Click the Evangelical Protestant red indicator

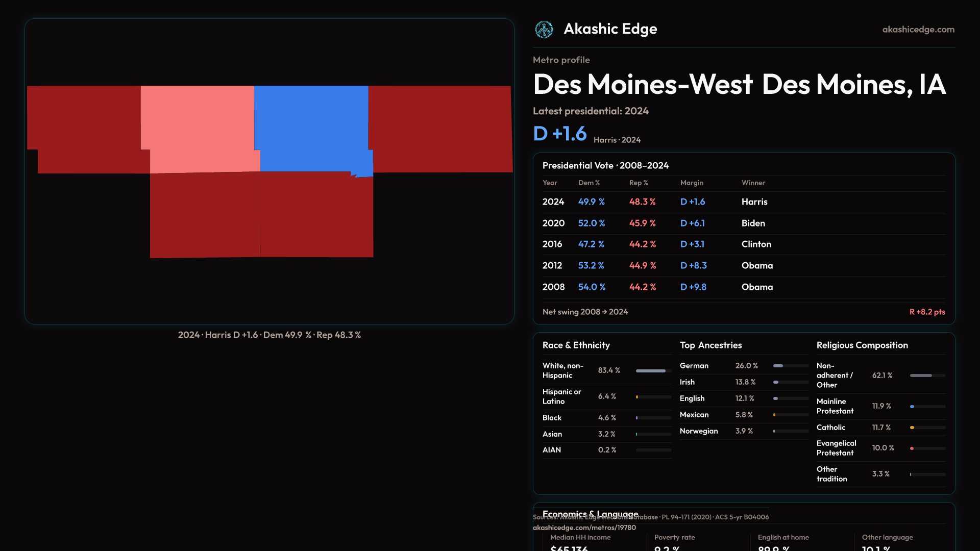(912, 448)
